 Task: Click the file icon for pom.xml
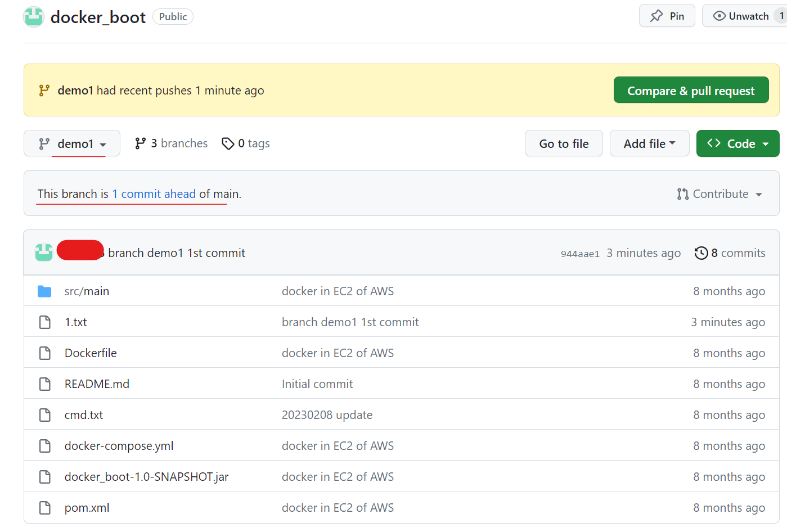[x=45, y=508]
